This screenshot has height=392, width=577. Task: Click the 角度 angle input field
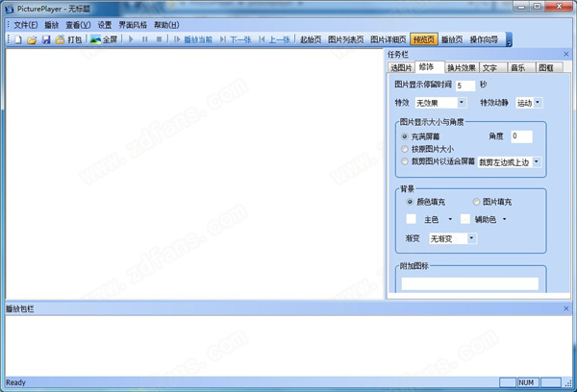pyautogui.click(x=521, y=136)
